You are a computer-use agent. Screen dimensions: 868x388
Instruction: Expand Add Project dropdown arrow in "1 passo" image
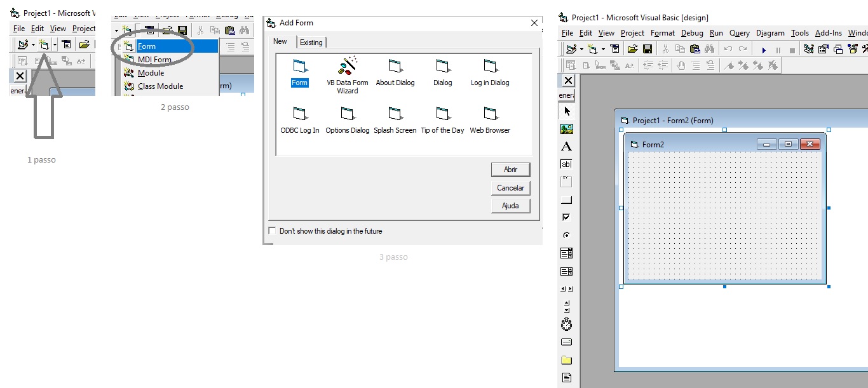[x=33, y=44]
